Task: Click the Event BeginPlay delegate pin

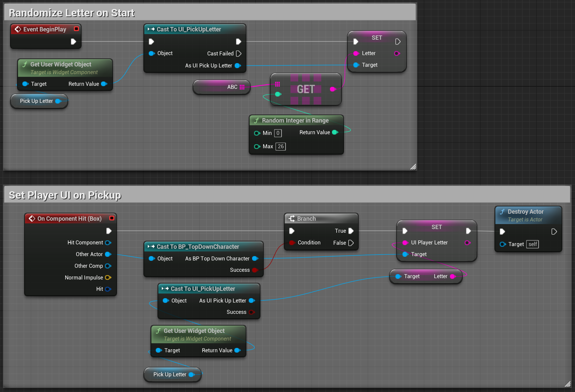Action: point(76,29)
